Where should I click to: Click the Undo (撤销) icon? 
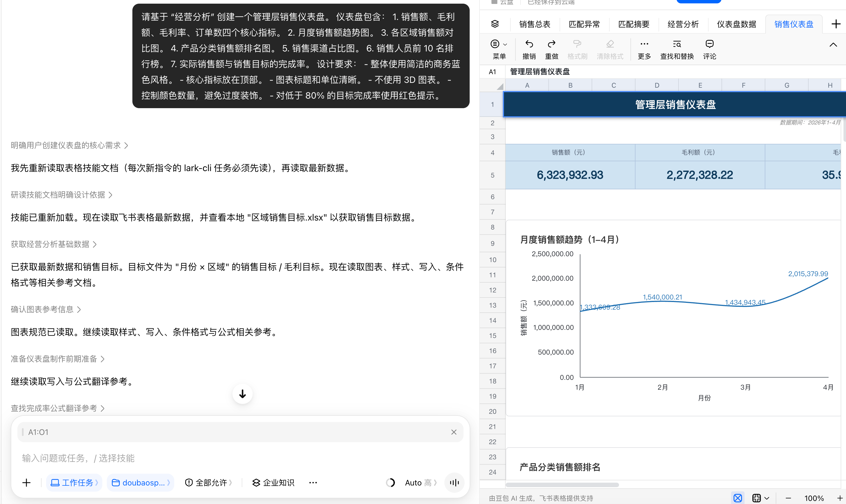click(x=529, y=44)
